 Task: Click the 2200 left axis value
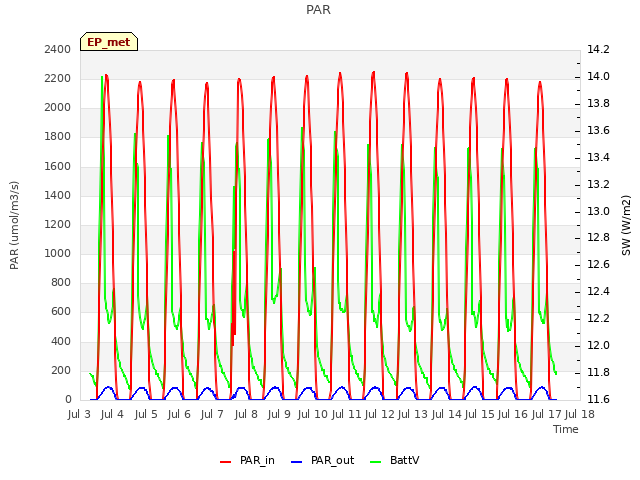58,79
